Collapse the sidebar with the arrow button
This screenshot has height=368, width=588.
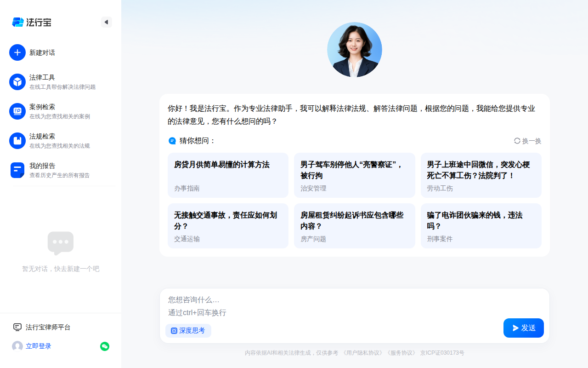click(x=107, y=22)
